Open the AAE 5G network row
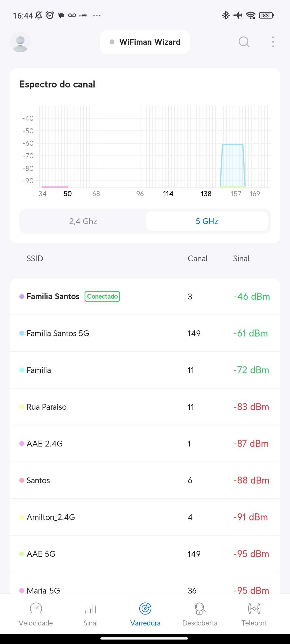This screenshot has width=290, height=644. click(145, 554)
